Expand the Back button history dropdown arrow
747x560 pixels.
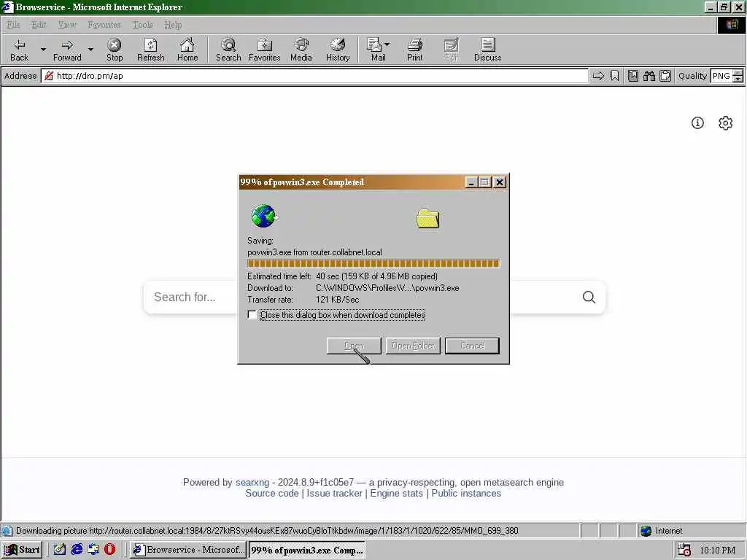[x=43, y=49]
